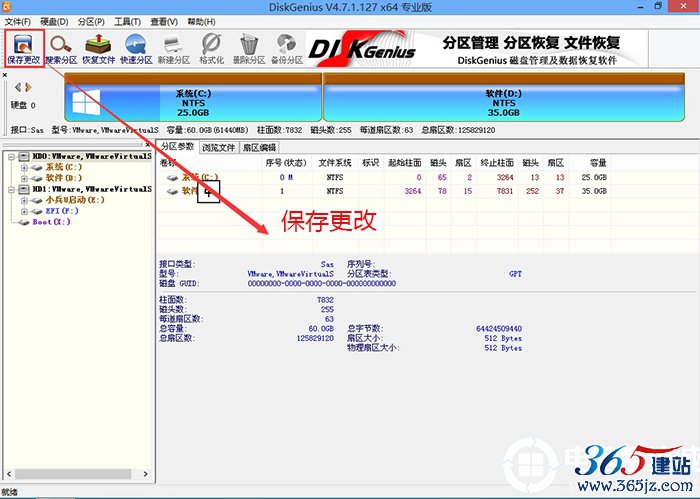Click the 序号(状态) column header
The height and width of the screenshot is (499, 700).
click(x=286, y=163)
